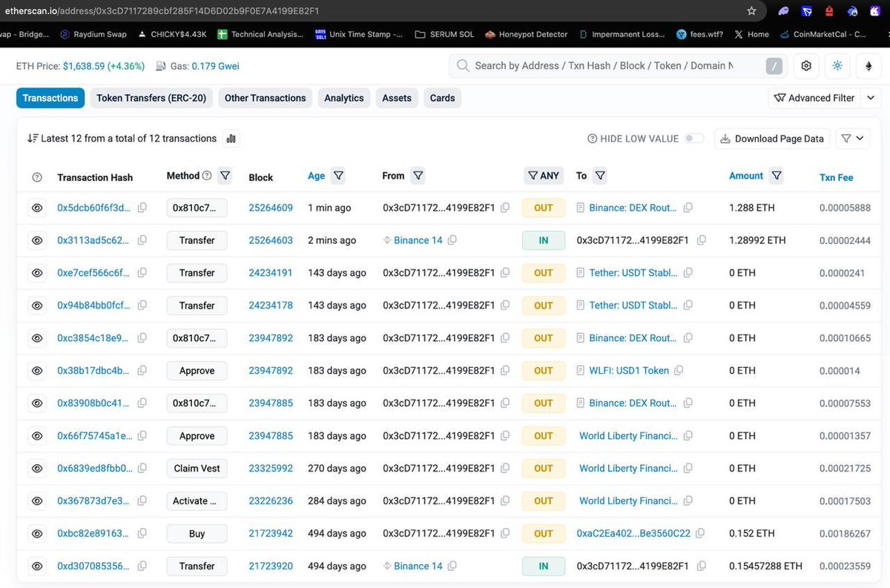Open the Binance: DEX Router link in first row
This screenshot has height=588, width=890.
tap(633, 208)
